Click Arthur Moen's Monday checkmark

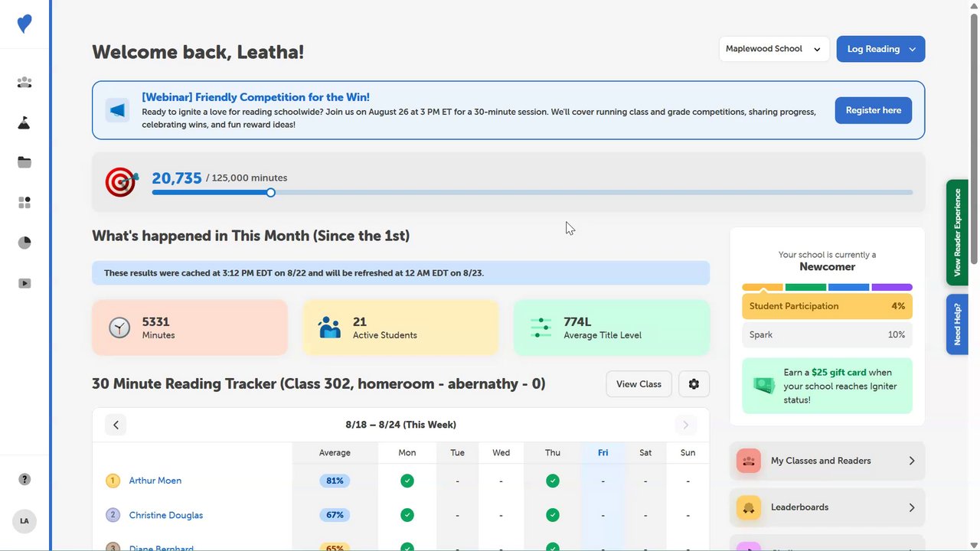(407, 481)
